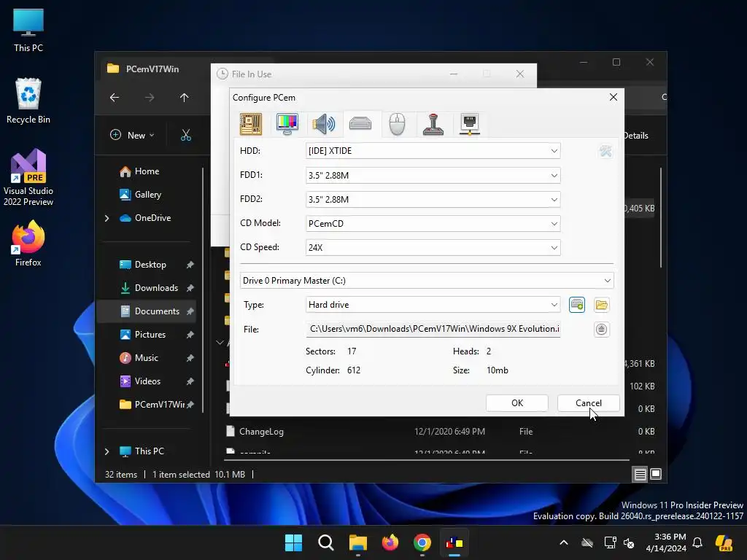Viewport: 747px width, 560px height.
Task: Expand the This PC tree node
Action: [x=107, y=451]
